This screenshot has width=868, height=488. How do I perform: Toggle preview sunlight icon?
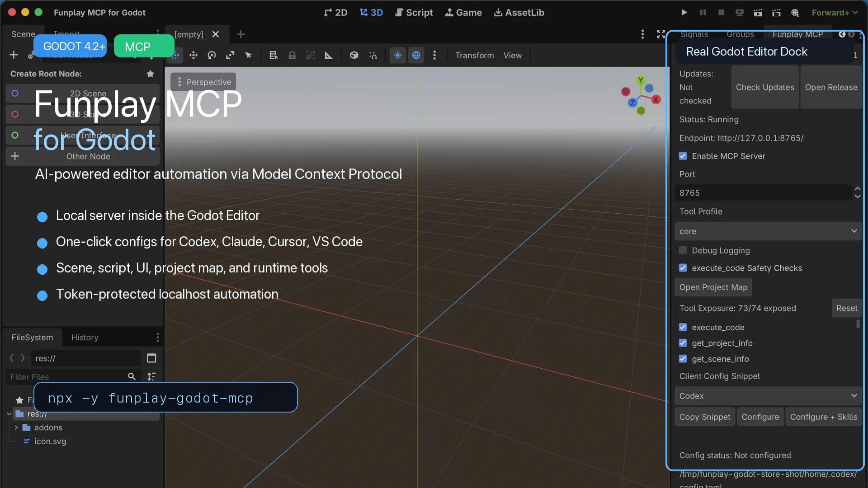(397, 55)
